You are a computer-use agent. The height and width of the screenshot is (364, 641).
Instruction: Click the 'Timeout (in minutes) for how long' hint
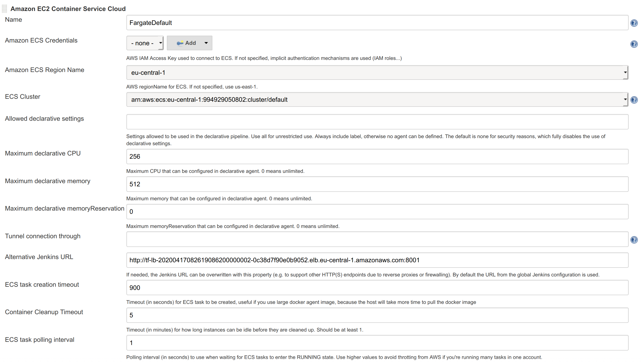245,330
